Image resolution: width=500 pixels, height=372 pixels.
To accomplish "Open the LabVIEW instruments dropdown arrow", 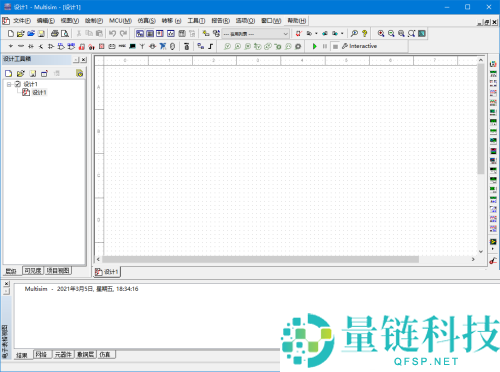I will click(x=493, y=249).
